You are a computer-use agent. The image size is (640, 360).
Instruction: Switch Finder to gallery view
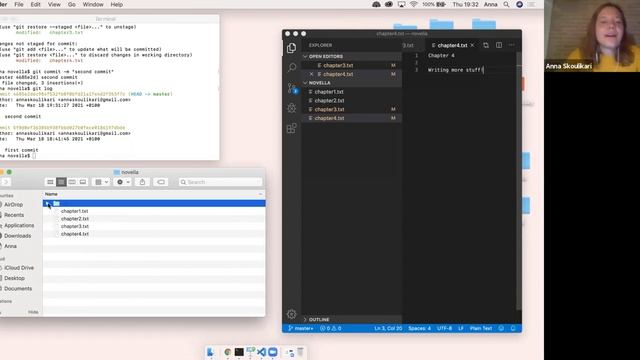83,182
